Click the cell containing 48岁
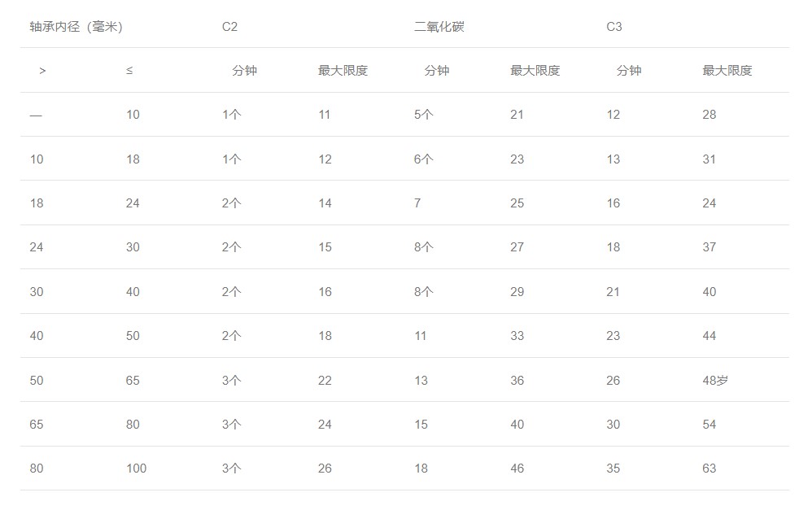812x510 pixels. tap(715, 381)
